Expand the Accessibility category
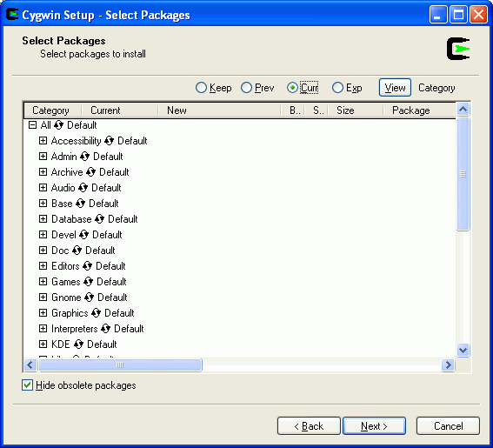The width and height of the screenshot is (493, 448). point(43,141)
